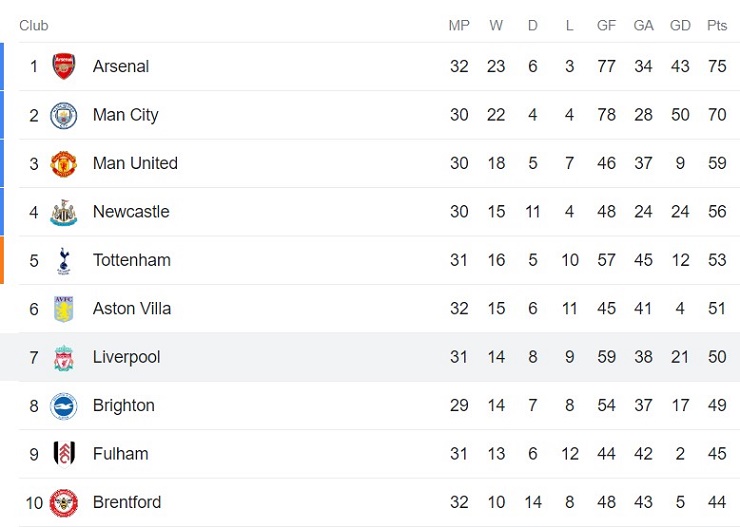Click Man City's goal difference 50
The width and height of the screenshot is (740, 527).
680,115
